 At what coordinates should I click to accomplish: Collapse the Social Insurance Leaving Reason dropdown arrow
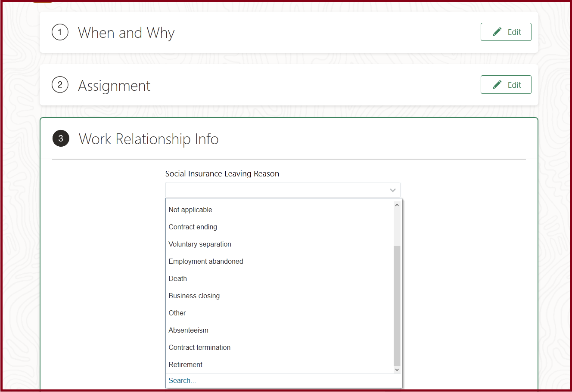[x=392, y=190]
